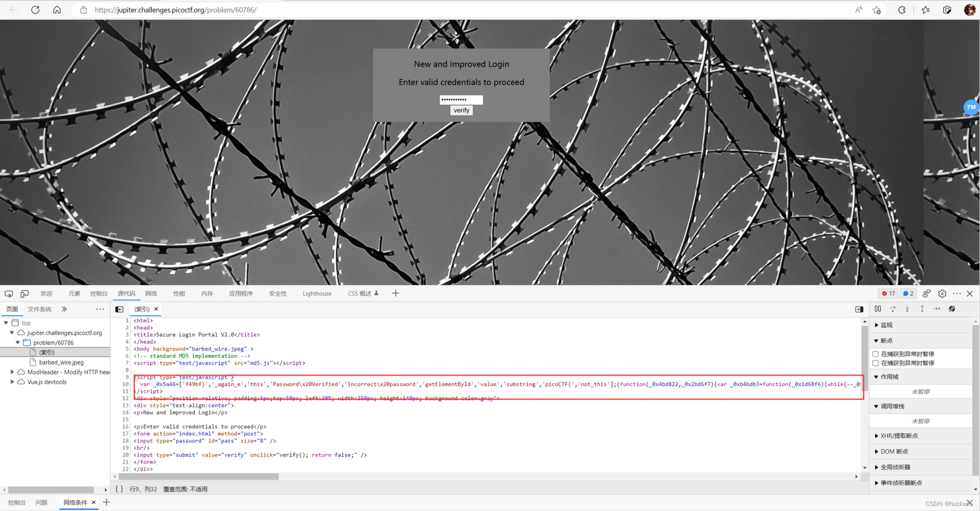Open the browser profile avatar

[x=969, y=10]
